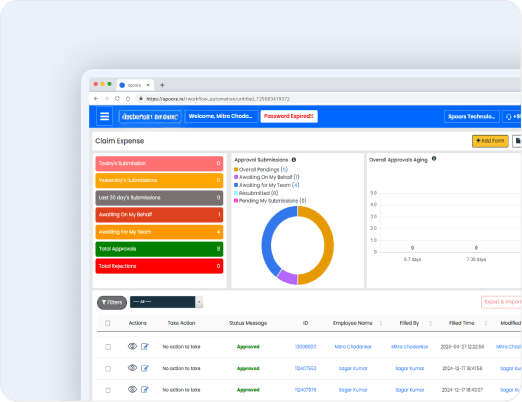Open the Last 30 day's Submissions tile
The width and height of the screenshot is (522, 402).
159,198
